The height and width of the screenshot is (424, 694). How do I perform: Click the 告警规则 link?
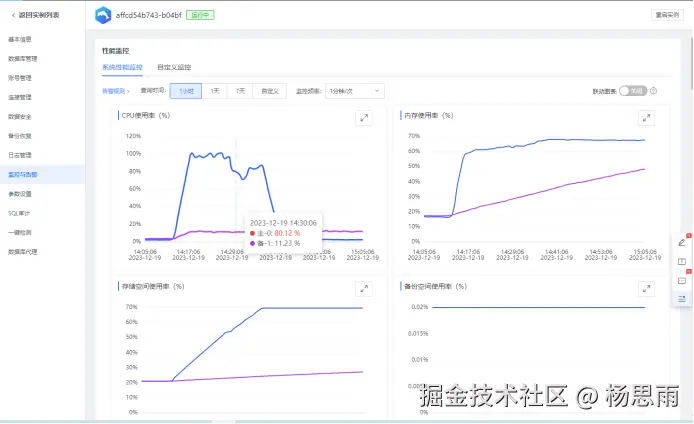click(116, 91)
